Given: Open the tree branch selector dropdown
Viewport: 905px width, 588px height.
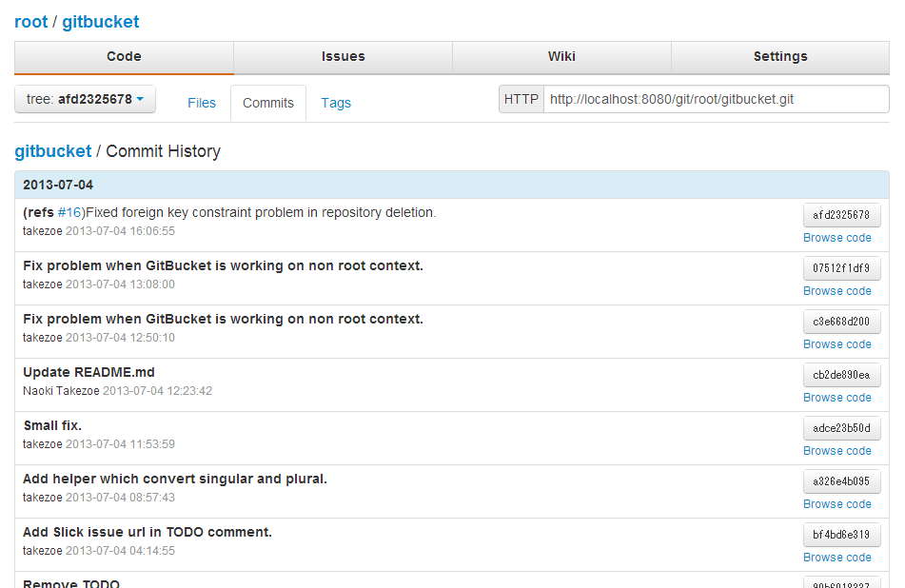Looking at the screenshot, I should point(84,98).
